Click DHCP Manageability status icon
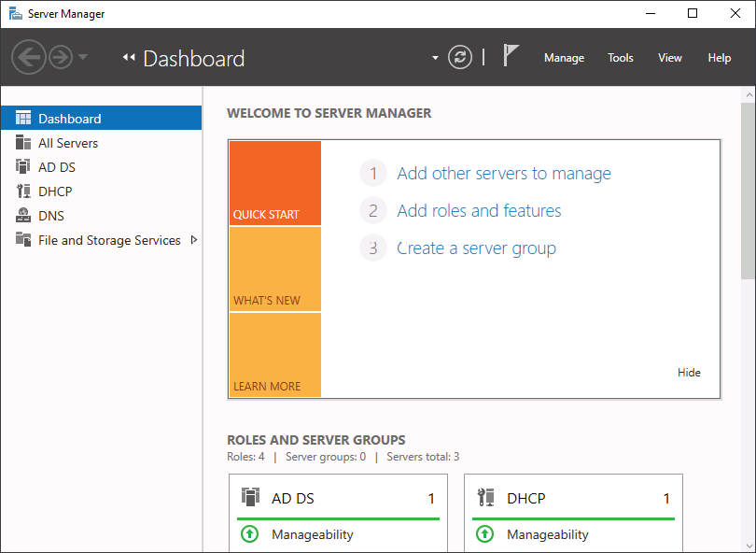Screen dimensions: 756x553 point(484,533)
